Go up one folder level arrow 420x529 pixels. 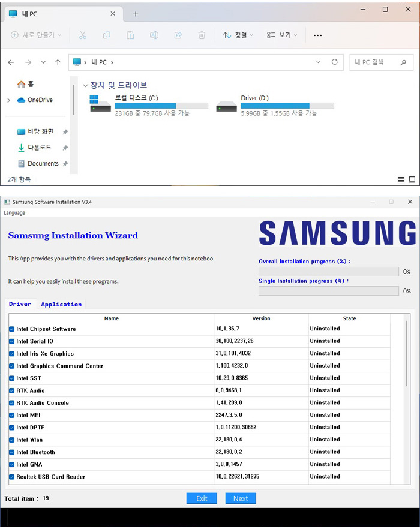[58, 62]
